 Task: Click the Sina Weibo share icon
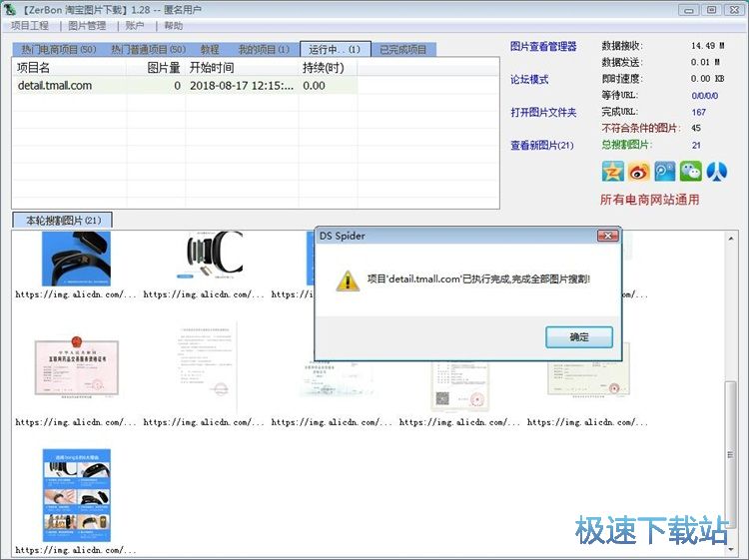639,172
